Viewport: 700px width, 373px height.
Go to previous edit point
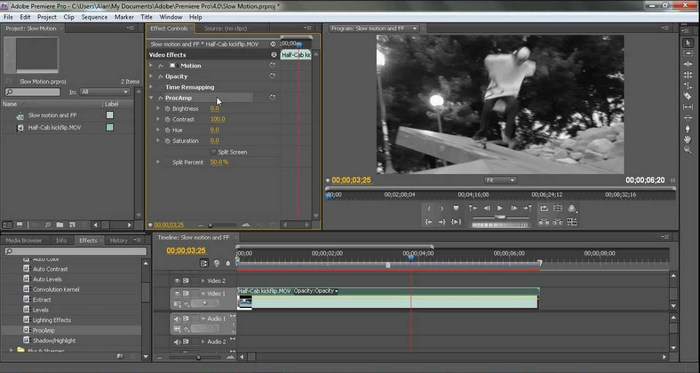pyautogui.click(x=472, y=208)
